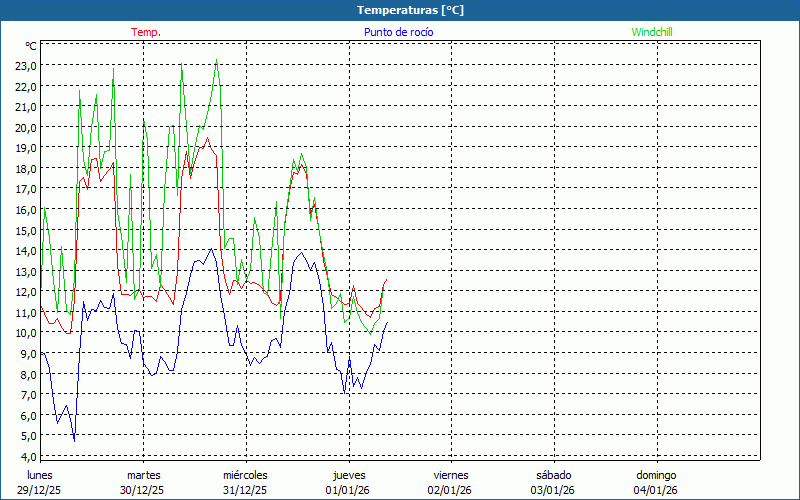
Task: Select the domingo day label
Action: [x=656, y=475]
